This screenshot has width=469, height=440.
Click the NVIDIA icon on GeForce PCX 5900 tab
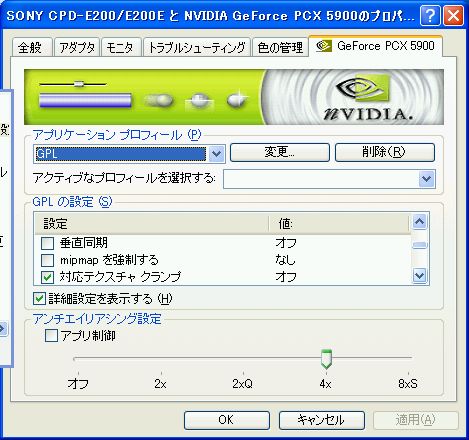(x=323, y=46)
